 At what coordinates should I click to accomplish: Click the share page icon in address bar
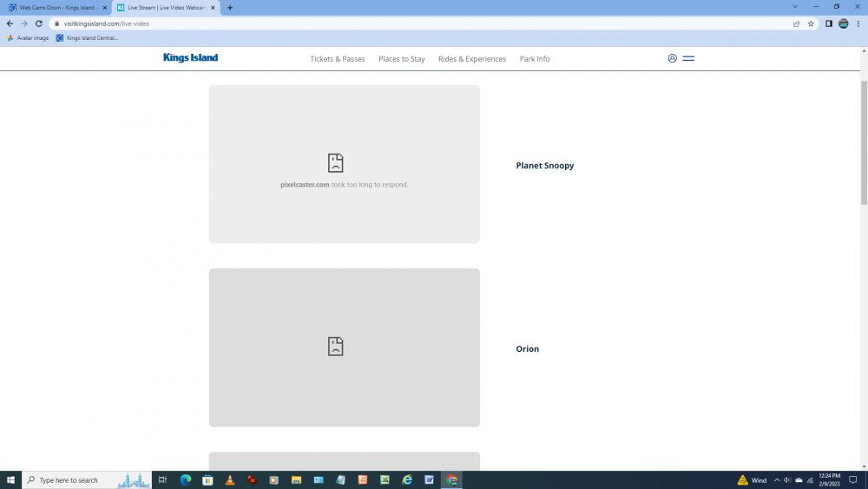pos(796,23)
